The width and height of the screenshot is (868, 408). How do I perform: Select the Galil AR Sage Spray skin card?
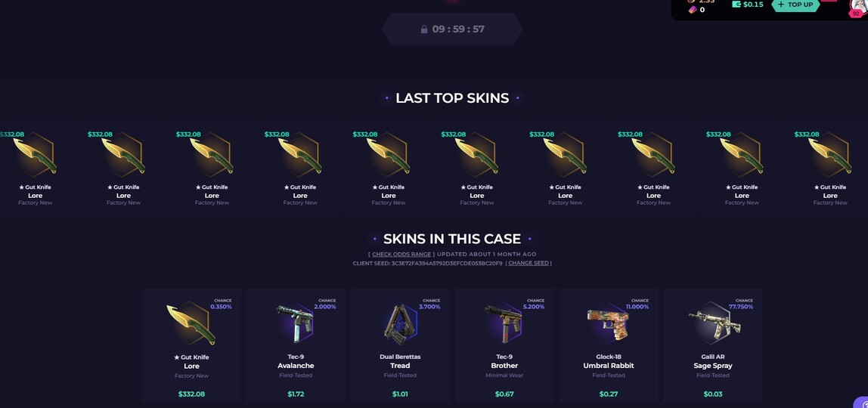point(712,345)
